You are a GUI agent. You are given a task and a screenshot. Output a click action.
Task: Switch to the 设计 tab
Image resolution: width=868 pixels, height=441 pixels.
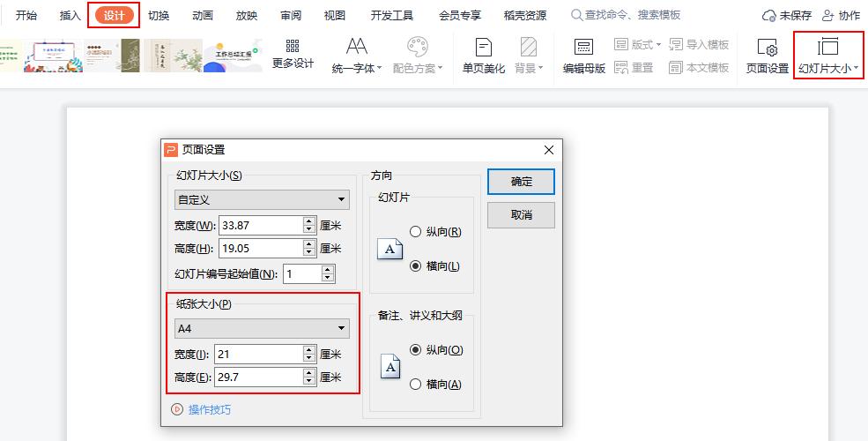click(114, 16)
